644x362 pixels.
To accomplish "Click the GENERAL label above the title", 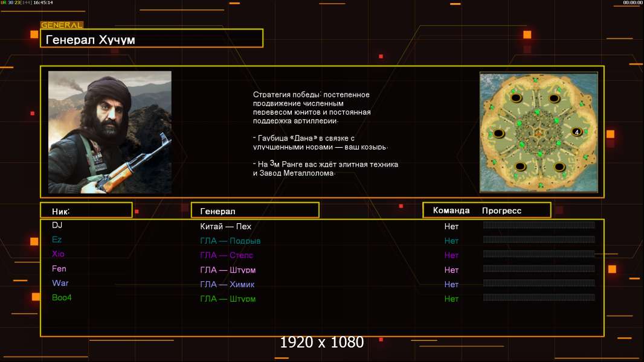I will point(62,25).
